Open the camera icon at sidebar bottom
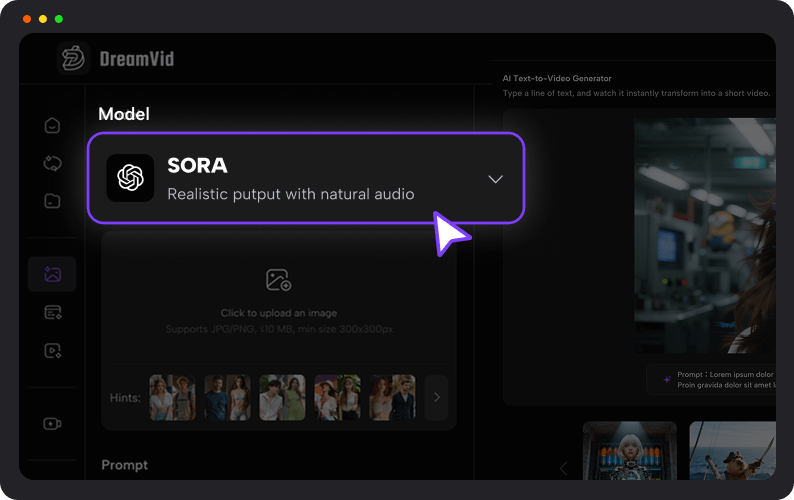The width and height of the screenshot is (794, 500). click(52, 424)
